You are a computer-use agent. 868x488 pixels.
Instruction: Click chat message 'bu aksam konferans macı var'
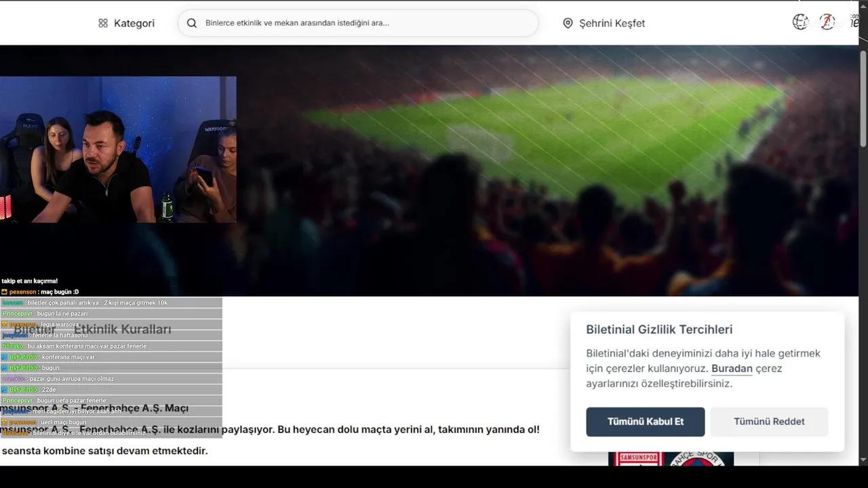(87, 346)
